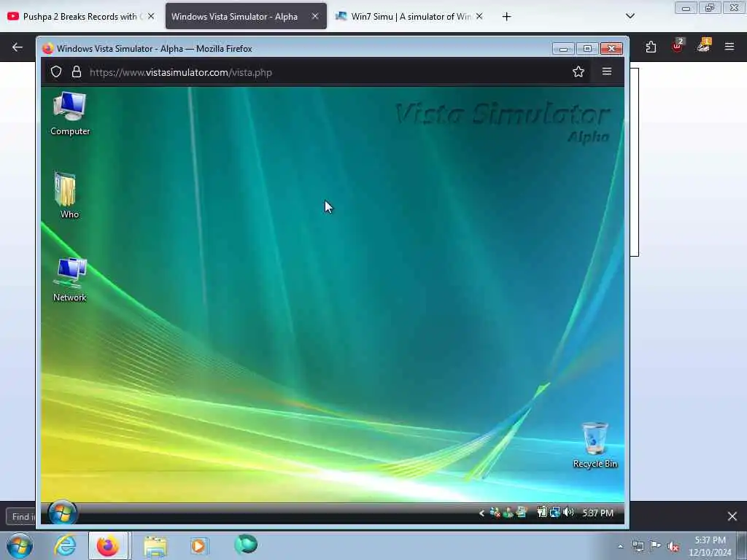Click the Vista simulator volume speaker icon
Viewport: 747px width, 560px height.
point(568,513)
